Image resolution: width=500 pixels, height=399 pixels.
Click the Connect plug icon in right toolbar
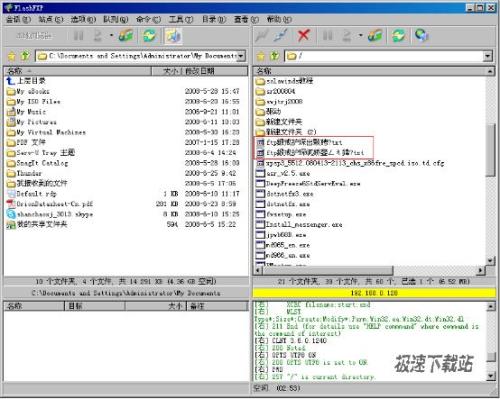tap(261, 35)
